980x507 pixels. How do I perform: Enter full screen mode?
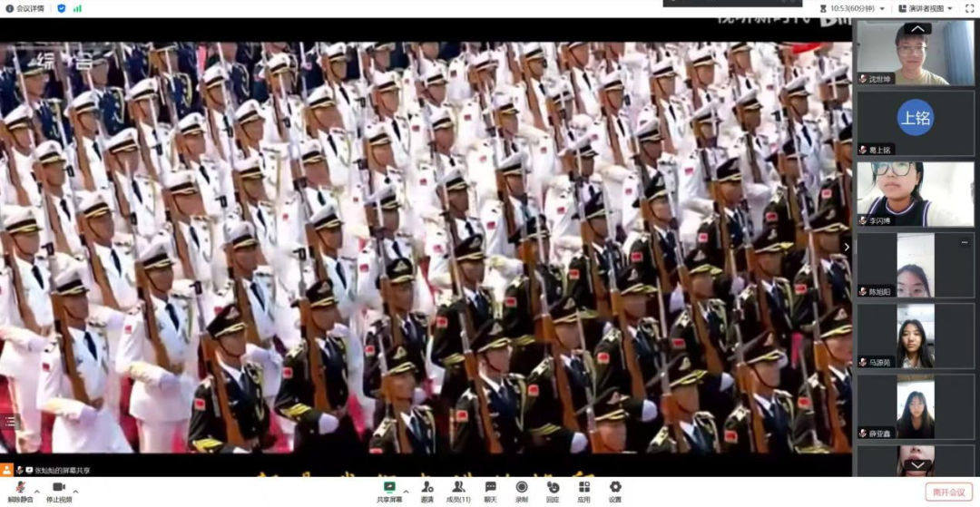tap(969, 8)
